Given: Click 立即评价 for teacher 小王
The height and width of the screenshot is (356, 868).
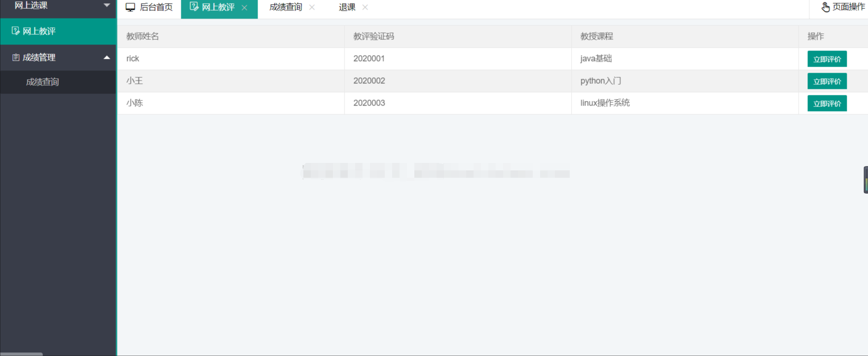Looking at the screenshot, I should click(x=827, y=81).
